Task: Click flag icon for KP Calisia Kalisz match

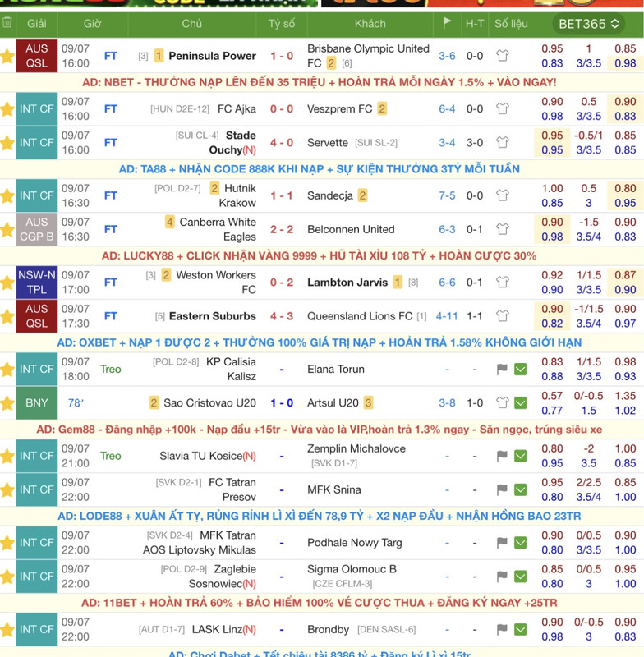Action: click(502, 369)
